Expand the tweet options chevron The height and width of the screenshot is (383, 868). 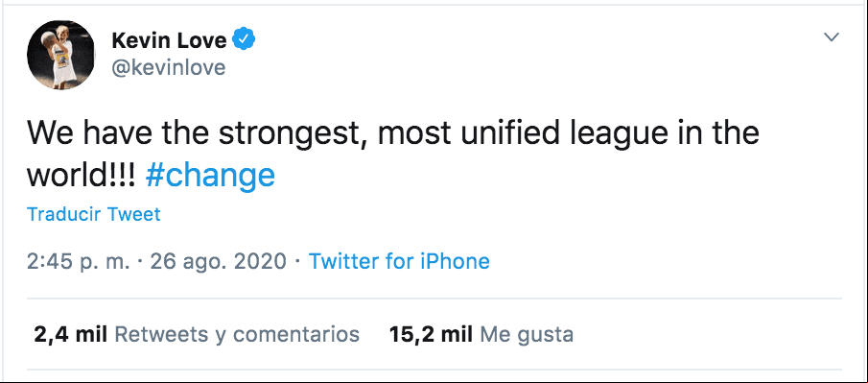(832, 37)
